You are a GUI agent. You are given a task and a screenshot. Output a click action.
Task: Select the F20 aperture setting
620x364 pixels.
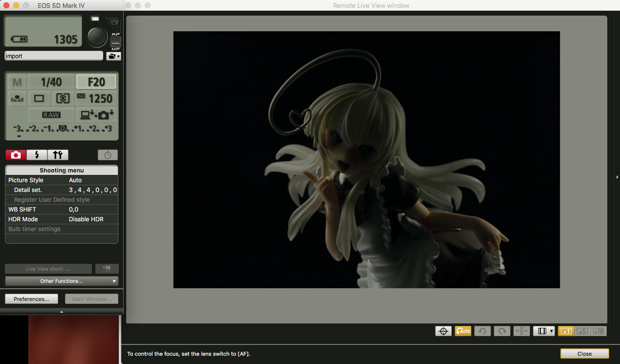(x=96, y=82)
